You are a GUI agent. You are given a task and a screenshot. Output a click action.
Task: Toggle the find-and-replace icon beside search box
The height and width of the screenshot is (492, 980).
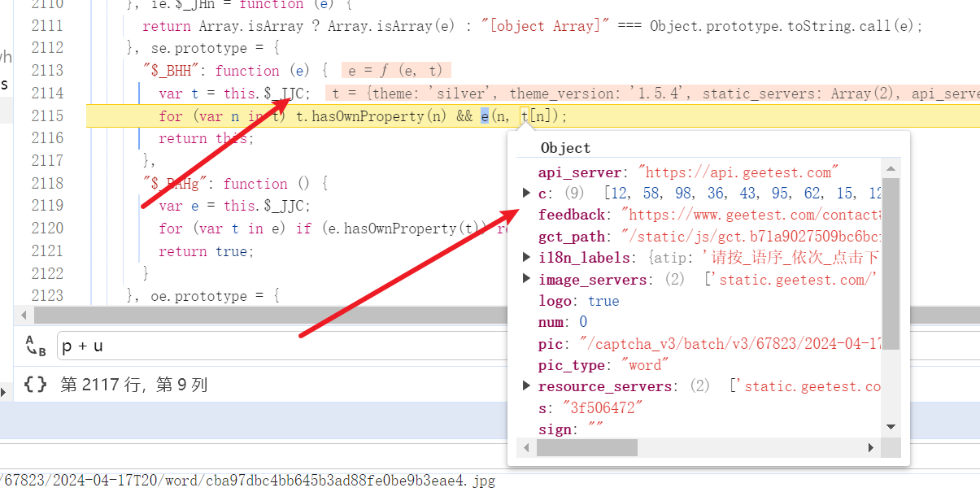point(35,346)
